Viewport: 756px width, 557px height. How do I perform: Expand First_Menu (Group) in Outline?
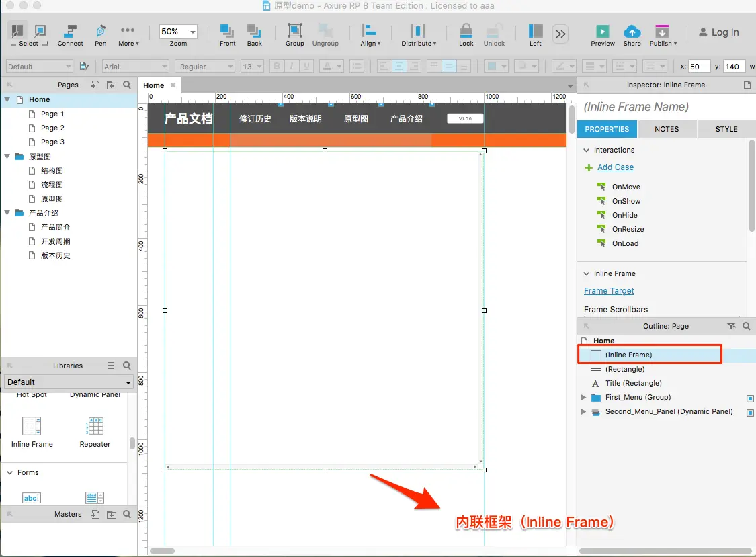coord(583,397)
